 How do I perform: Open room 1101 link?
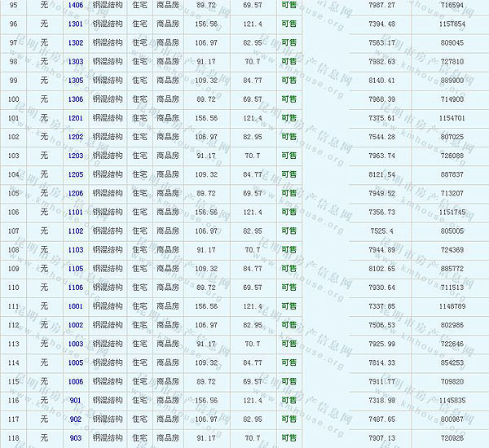pyautogui.click(x=75, y=212)
